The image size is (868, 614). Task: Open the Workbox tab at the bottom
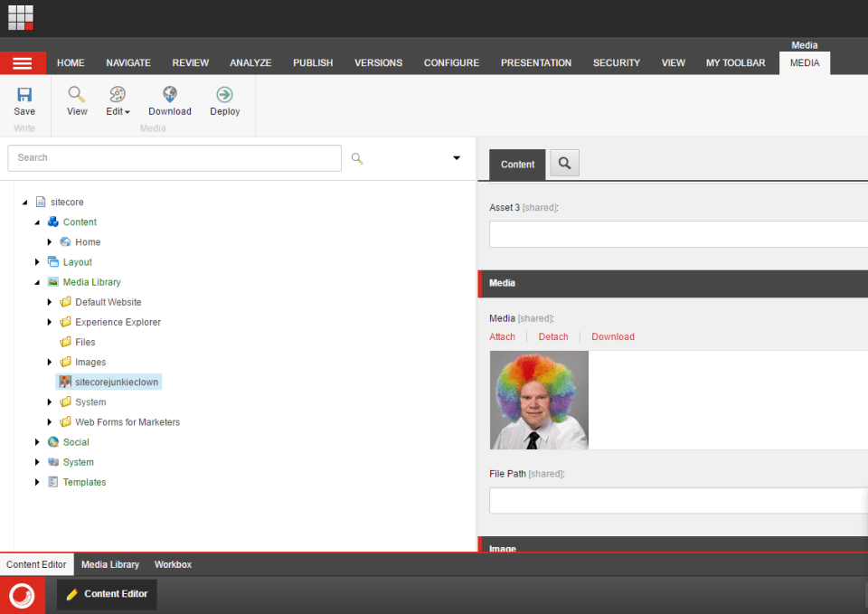(173, 564)
